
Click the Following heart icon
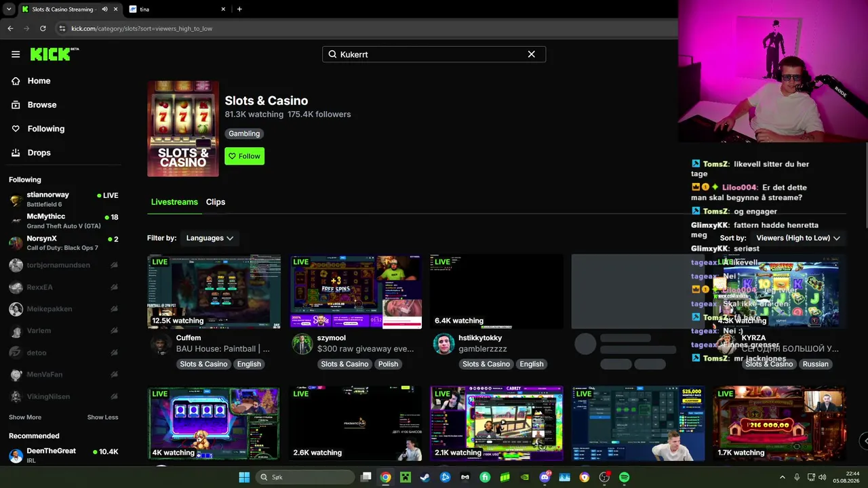[x=16, y=129]
